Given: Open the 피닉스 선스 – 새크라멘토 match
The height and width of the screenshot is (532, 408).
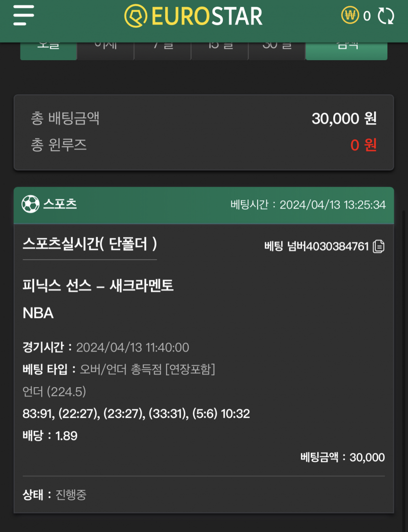Looking at the screenshot, I should tap(98, 286).
